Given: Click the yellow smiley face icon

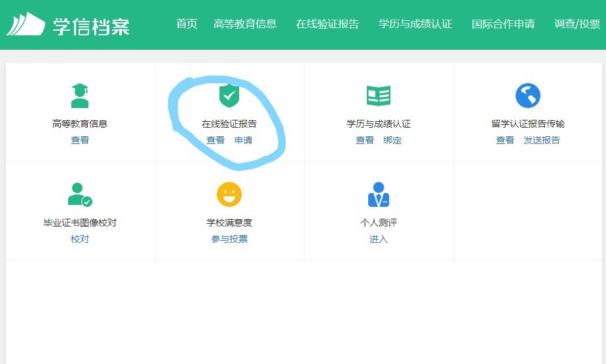Looking at the screenshot, I should click(229, 194).
